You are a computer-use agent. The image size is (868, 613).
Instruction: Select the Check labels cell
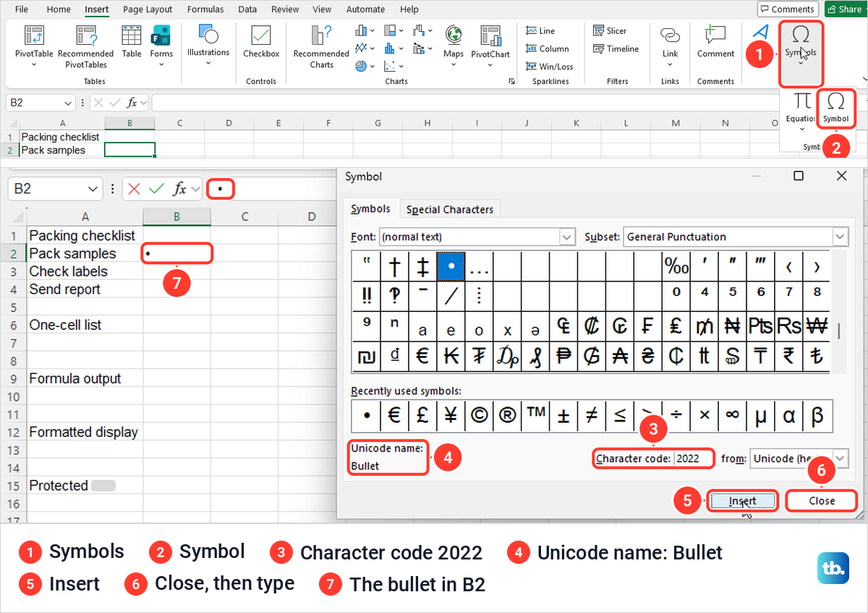point(85,271)
